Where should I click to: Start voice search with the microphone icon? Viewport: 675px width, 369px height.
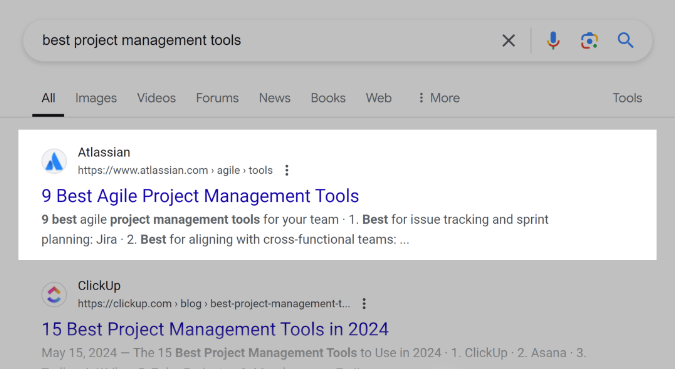coord(553,41)
